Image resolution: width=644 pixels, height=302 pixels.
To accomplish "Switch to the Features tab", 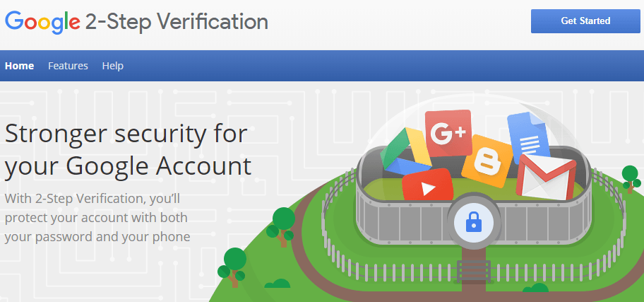I will pos(68,66).
